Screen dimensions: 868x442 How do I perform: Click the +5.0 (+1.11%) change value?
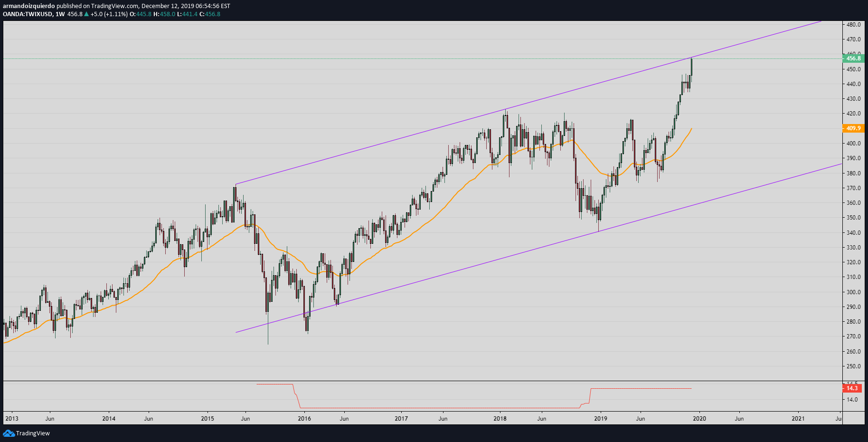tap(109, 14)
